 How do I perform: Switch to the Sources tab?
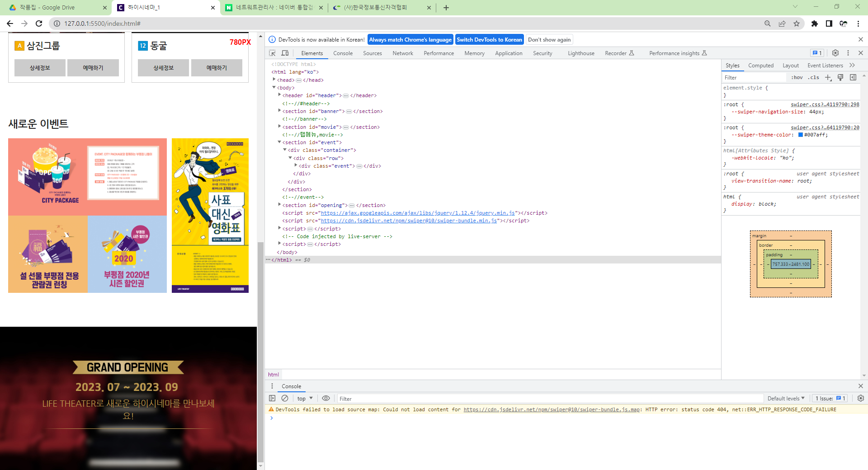click(x=372, y=53)
